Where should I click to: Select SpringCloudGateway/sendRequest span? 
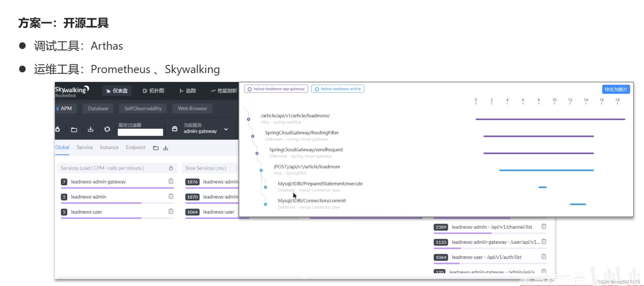[306, 150]
